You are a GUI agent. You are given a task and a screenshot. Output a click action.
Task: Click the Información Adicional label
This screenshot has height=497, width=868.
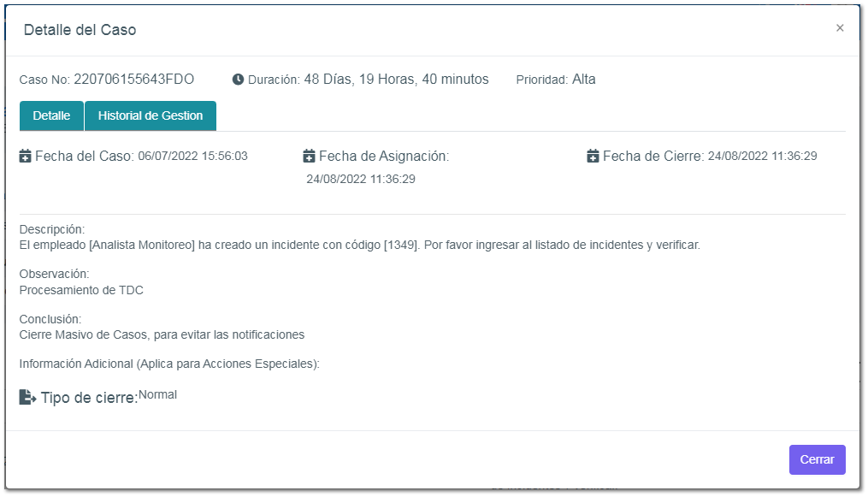click(x=169, y=364)
